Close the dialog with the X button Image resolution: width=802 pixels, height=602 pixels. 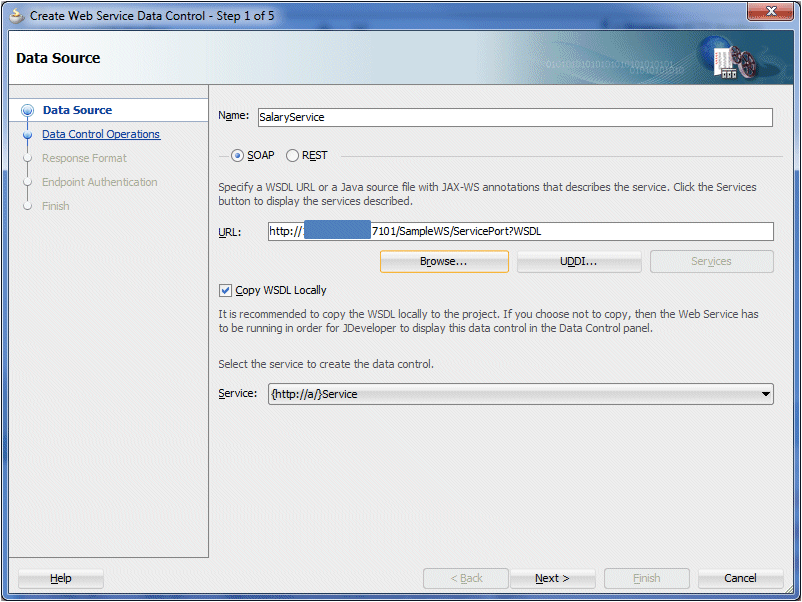(x=771, y=11)
